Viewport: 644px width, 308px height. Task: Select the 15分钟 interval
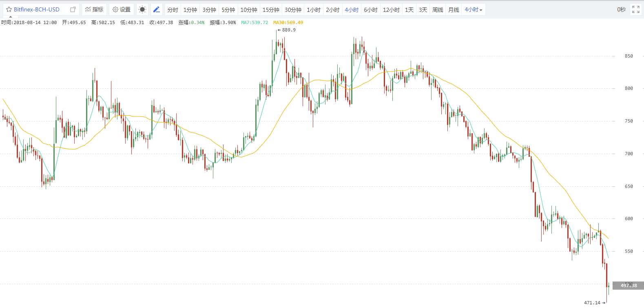(x=271, y=10)
